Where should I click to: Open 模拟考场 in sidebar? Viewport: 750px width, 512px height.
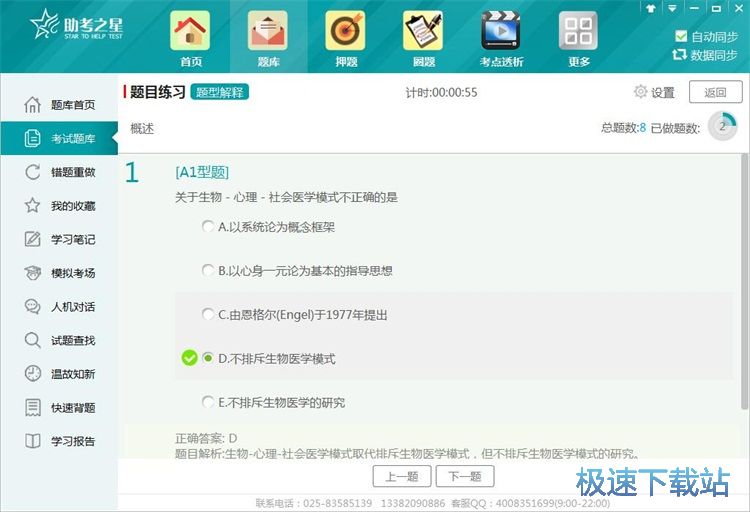59,273
